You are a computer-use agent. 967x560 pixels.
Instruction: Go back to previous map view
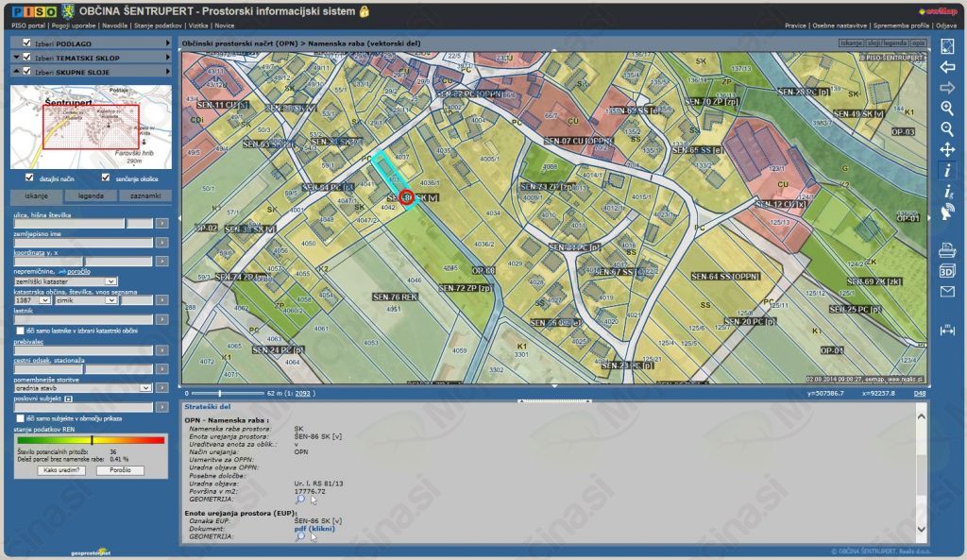coord(947,67)
